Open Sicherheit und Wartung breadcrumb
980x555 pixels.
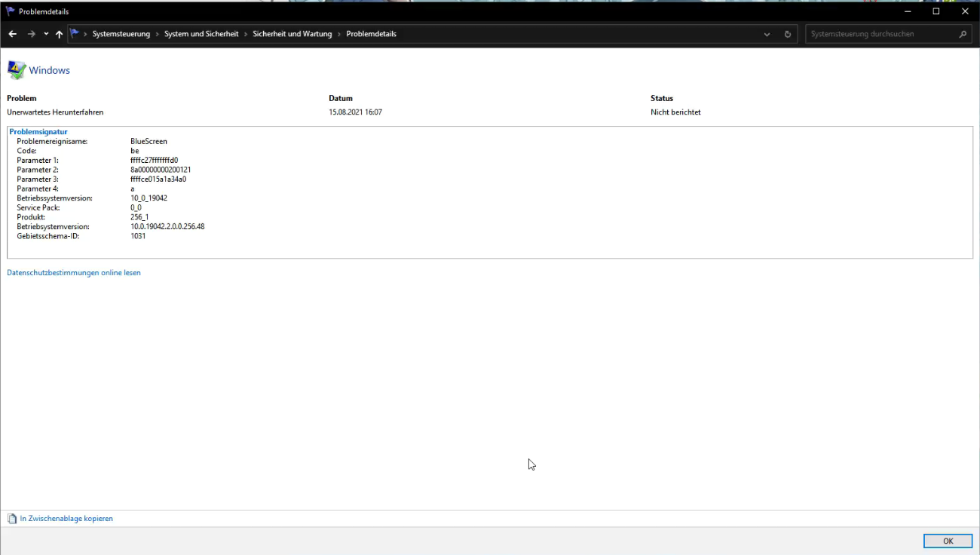pyautogui.click(x=292, y=34)
